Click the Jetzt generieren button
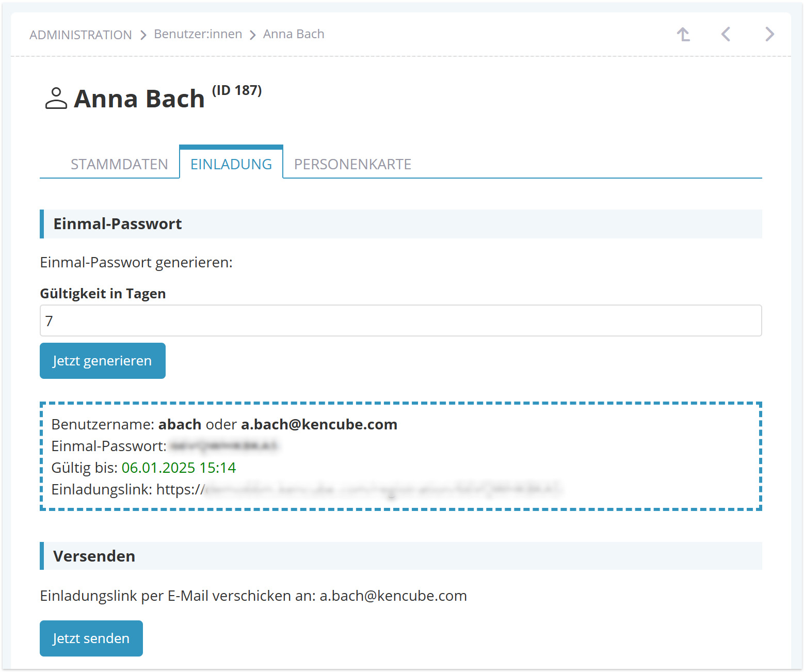Viewport: 804px width, 672px height. pyautogui.click(x=103, y=361)
